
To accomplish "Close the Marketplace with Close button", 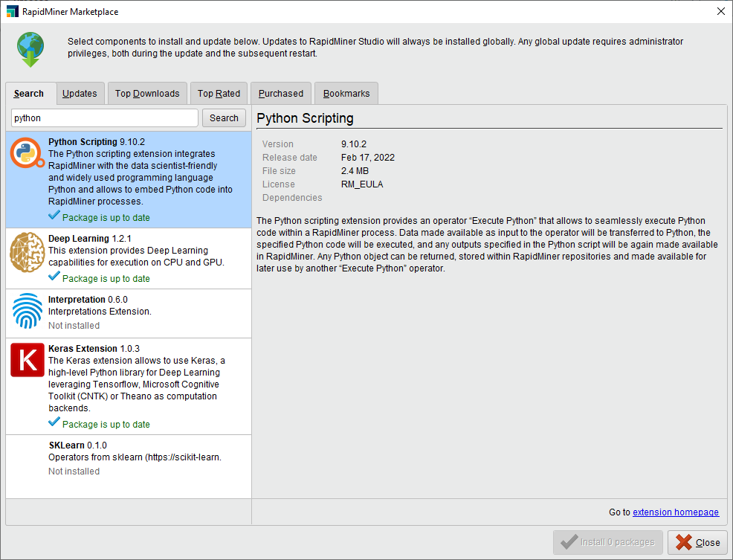I will tap(697, 542).
